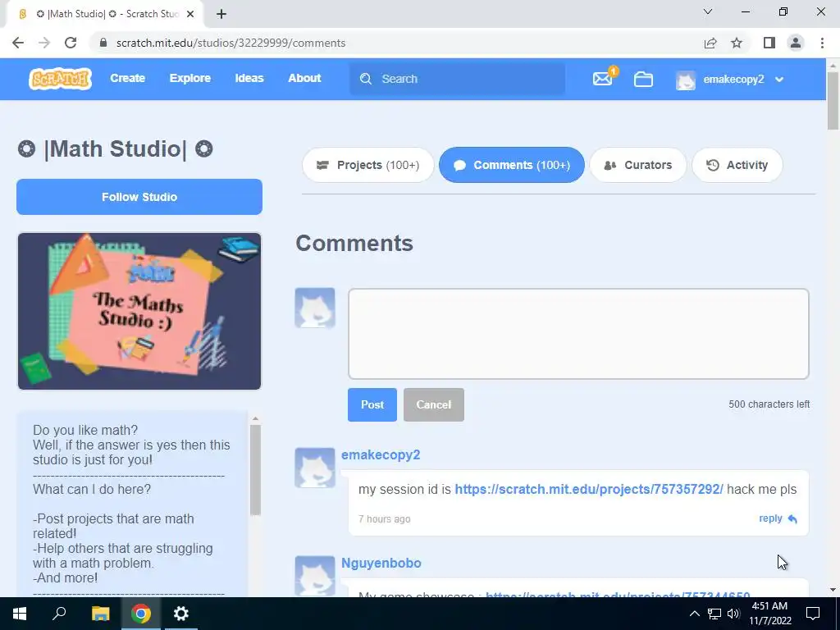Open the Create menu item

click(x=127, y=78)
